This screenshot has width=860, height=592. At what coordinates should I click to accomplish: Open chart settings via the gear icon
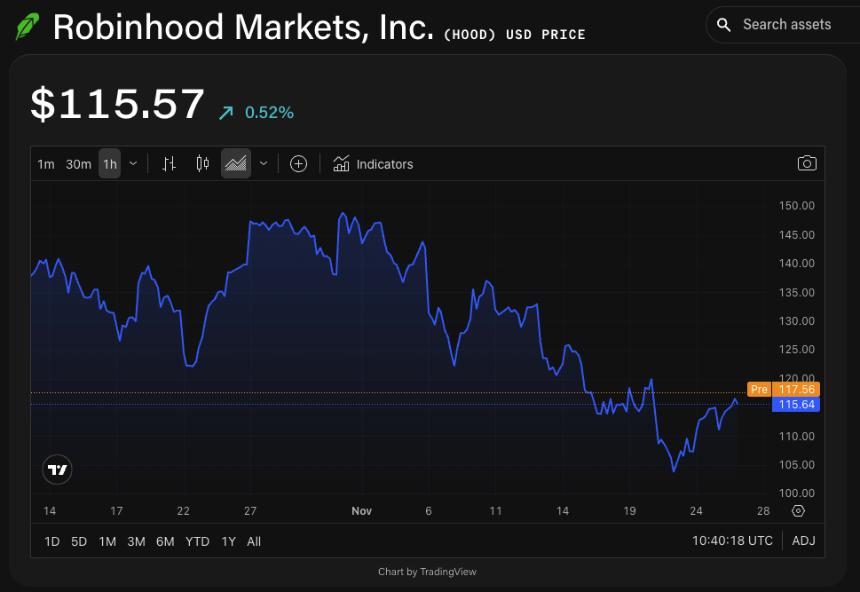[797, 510]
